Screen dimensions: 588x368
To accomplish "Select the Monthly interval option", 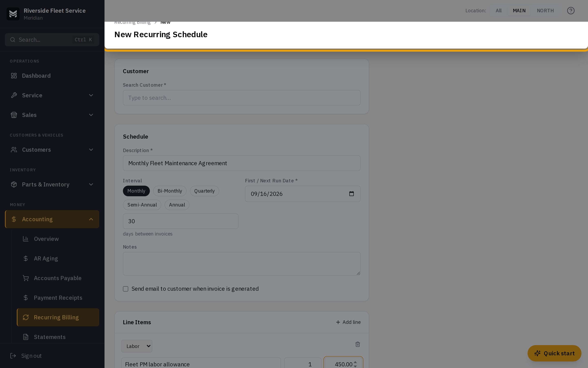I will pyautogui.click(x=136, y=191).
